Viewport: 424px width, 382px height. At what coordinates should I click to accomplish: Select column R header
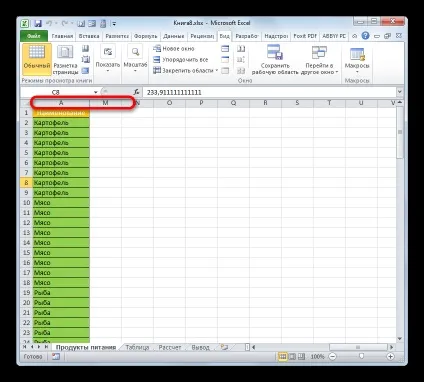(265, 103)
